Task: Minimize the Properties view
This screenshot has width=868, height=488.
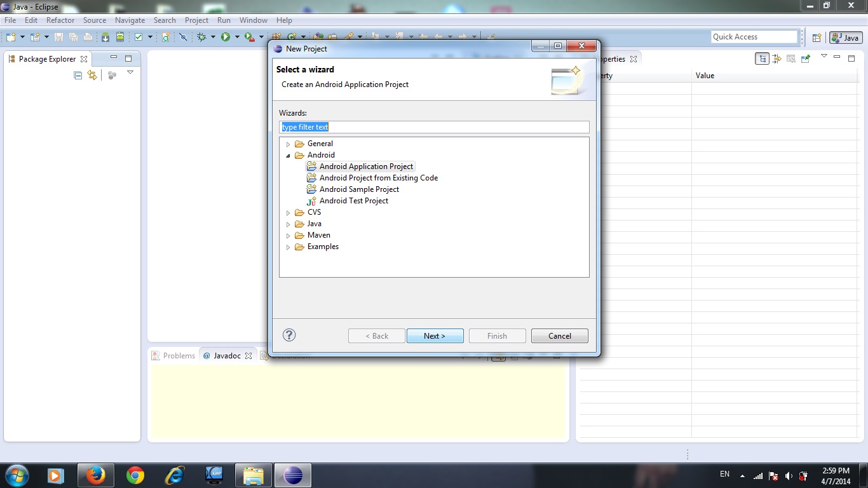Action: pos(837,57)
